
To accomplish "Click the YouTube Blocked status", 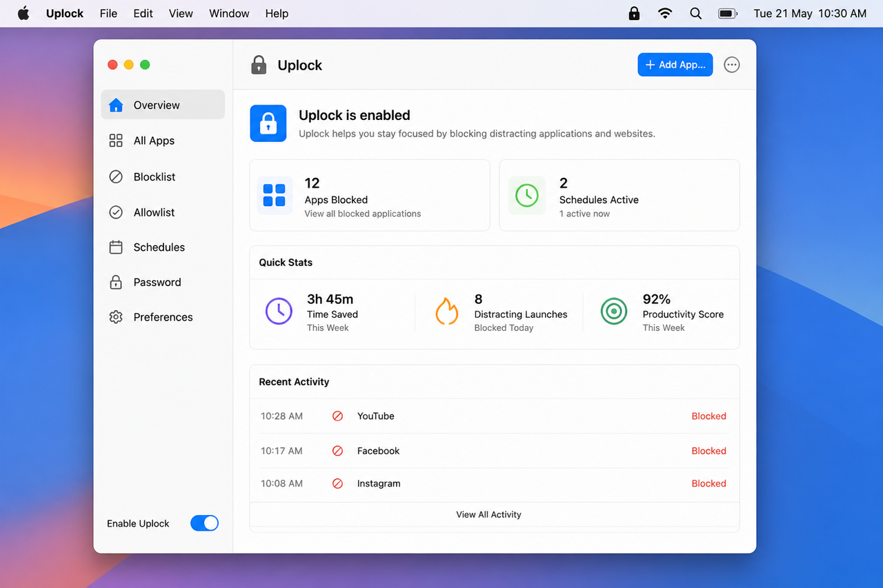I will tap(708, 416).
